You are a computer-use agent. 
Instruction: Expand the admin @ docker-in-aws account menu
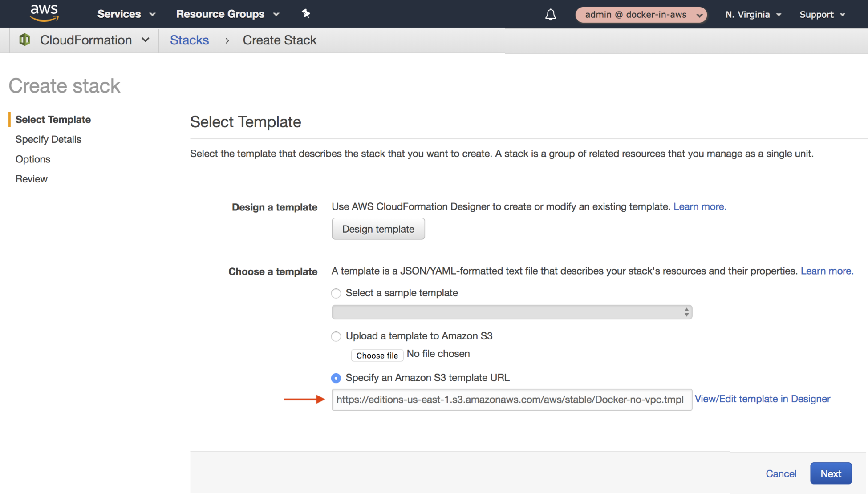point(641,15)
